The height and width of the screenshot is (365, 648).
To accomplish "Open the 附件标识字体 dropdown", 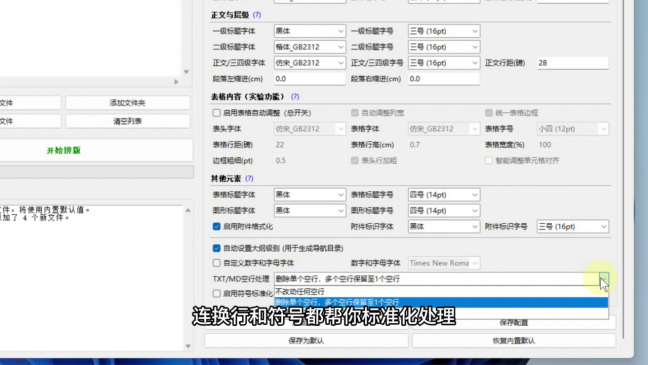I will click(444, 227).
